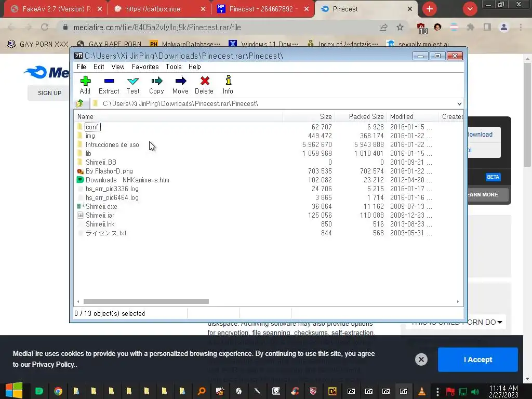Open the VLC cone taskbar icon
The image size is (532, 399).
click(x=421, y=391)
